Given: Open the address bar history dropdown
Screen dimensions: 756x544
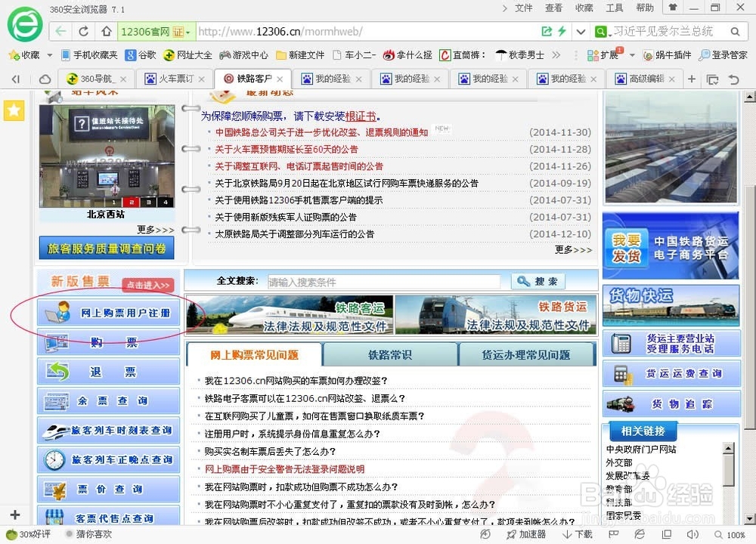Looking at the screenshot, I should tap(581, 32).
